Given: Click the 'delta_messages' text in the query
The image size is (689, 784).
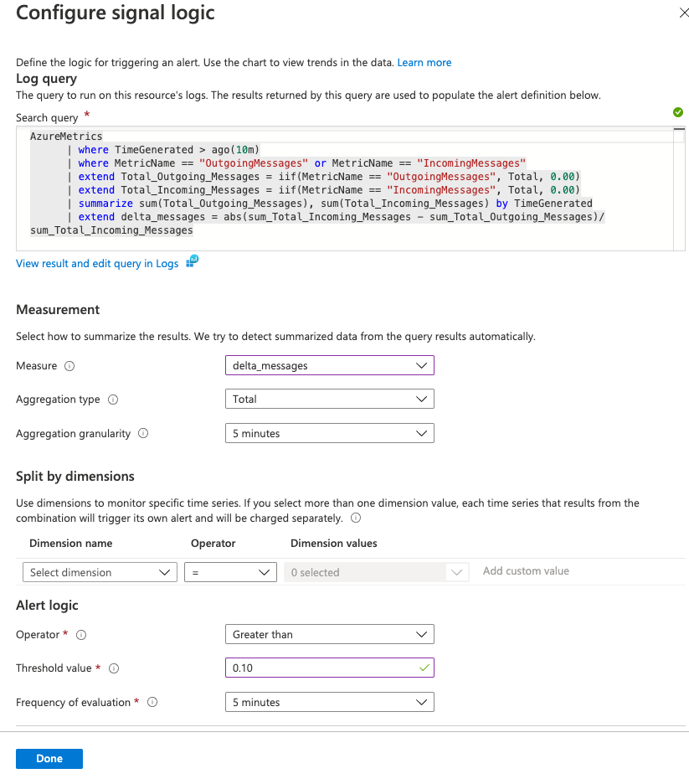Looking at the screenshot, I should pyautogui.click(x=163, y=217).
